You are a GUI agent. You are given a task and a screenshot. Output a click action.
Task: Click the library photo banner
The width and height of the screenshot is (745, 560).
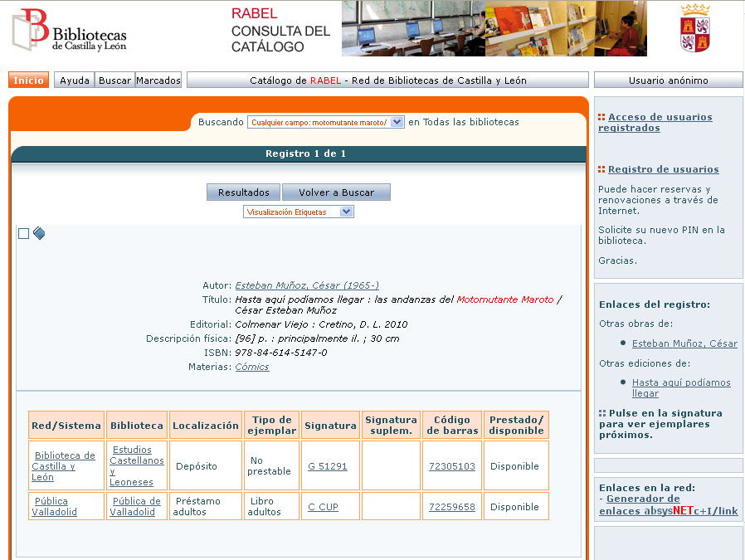pos(494,28)
